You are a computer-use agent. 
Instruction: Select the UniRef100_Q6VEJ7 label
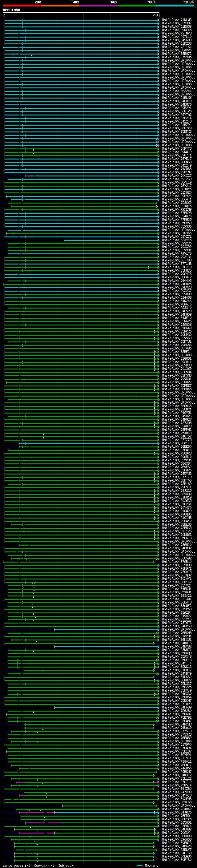[x=177, y=159]
